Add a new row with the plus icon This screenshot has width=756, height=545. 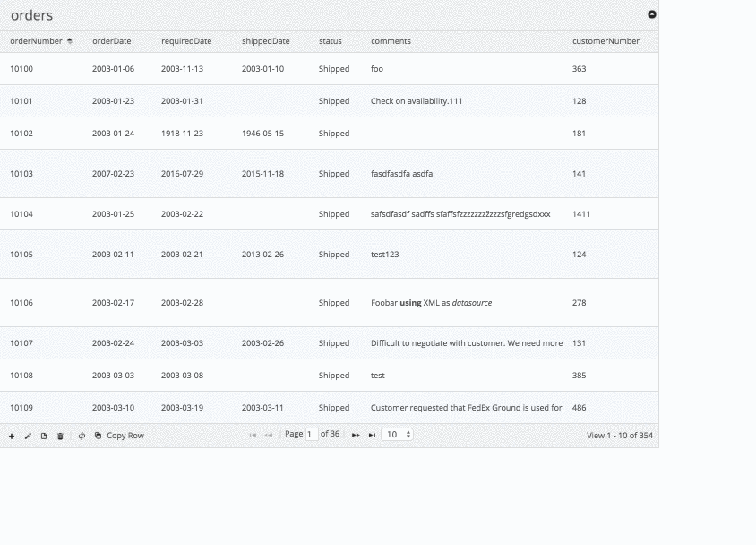tap(12, 436)
